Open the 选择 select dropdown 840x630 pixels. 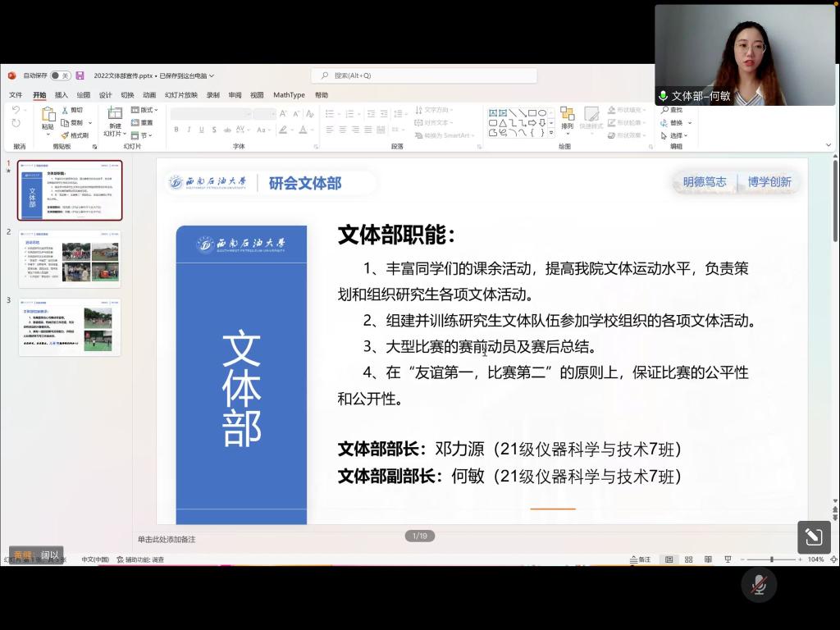pos(676,135)
